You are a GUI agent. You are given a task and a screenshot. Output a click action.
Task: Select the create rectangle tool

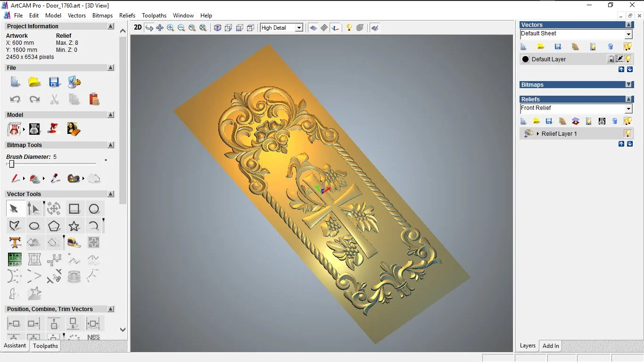[74, 209]
